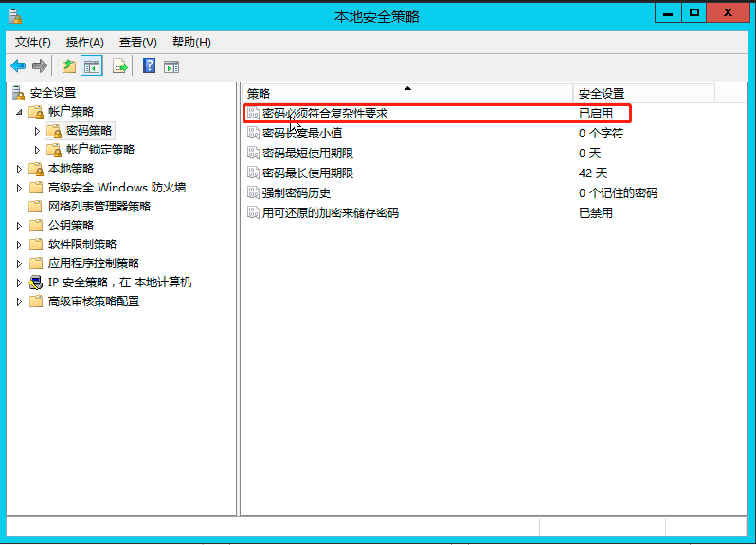
Task: Collapse the 帐户策略 tree node
Action: [x=19, y=112]
